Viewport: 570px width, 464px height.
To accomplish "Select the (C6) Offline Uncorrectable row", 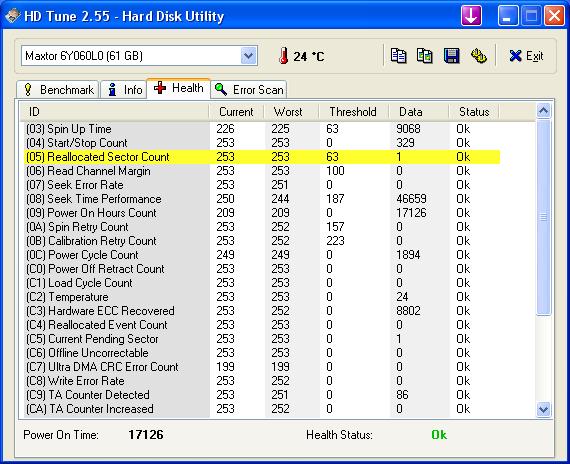I will click(262, 353).
